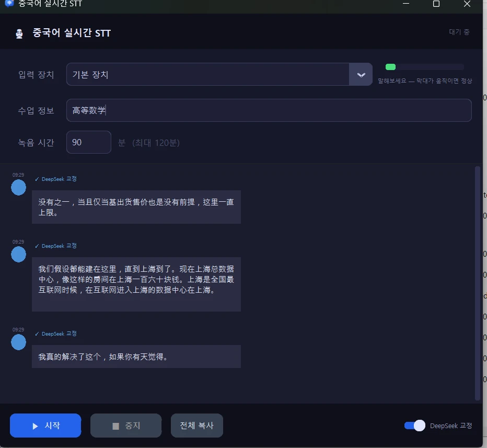Click the 09:29 timestamp of the first message
This screenshot has height=448, width=487.
(x=18, y=175)
